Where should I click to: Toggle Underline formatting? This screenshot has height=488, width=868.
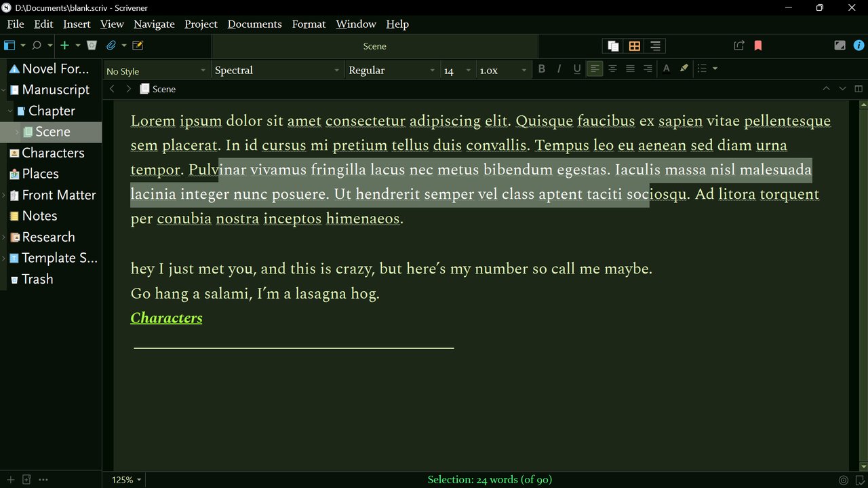(x=577, y=69)
